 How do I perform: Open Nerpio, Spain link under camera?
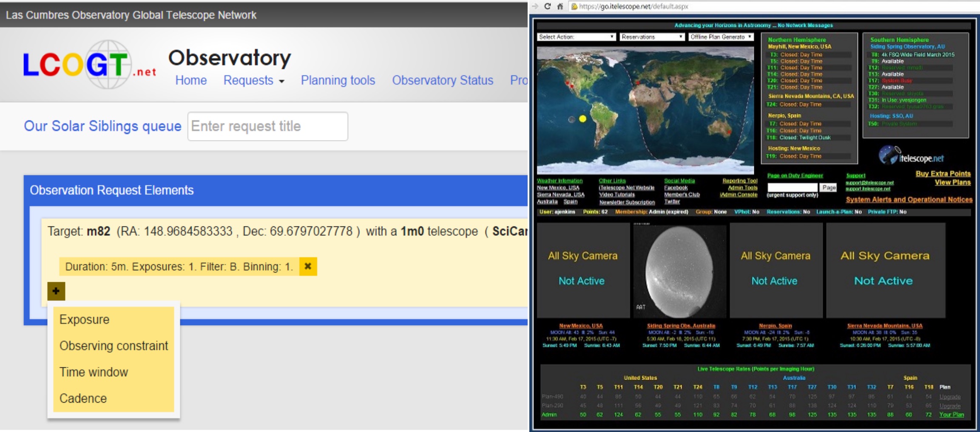click(775, 326)
